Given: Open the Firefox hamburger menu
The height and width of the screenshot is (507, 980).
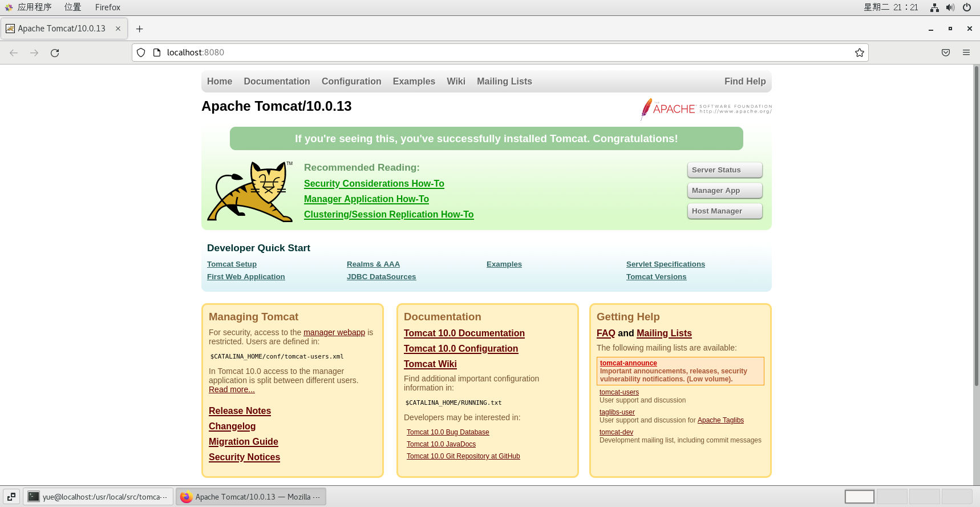Looking at the screenshot, I should tap(966, 53).
